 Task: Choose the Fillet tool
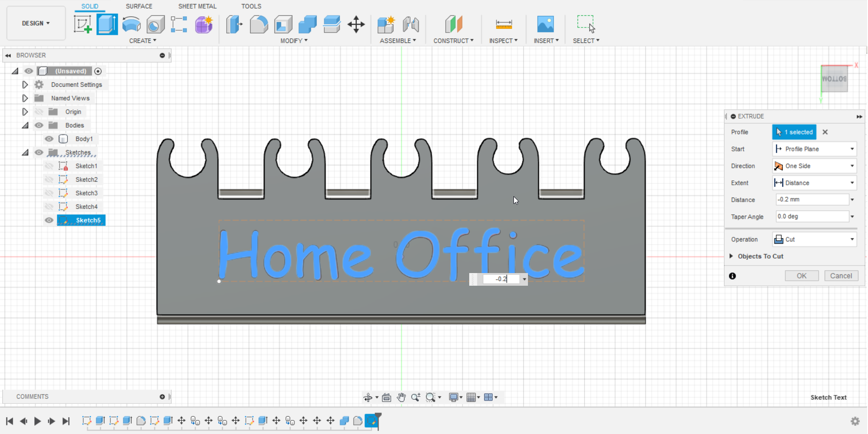click(259, 24)
